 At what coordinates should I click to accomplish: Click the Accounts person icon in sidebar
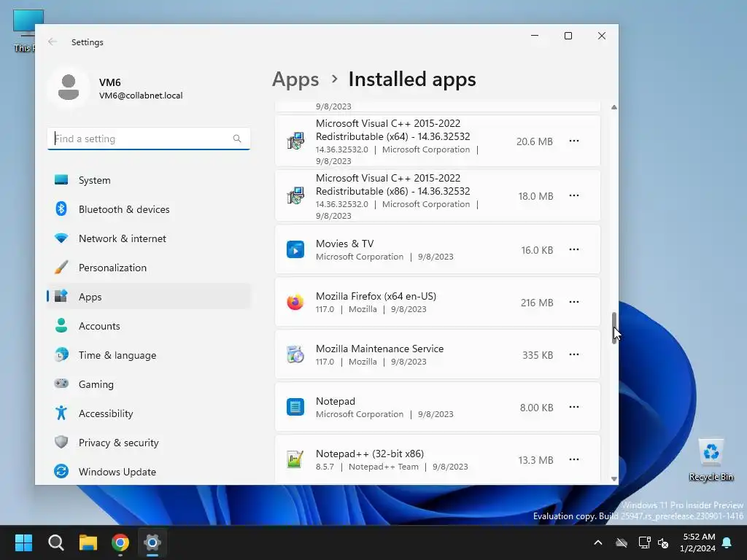point(61,326)
